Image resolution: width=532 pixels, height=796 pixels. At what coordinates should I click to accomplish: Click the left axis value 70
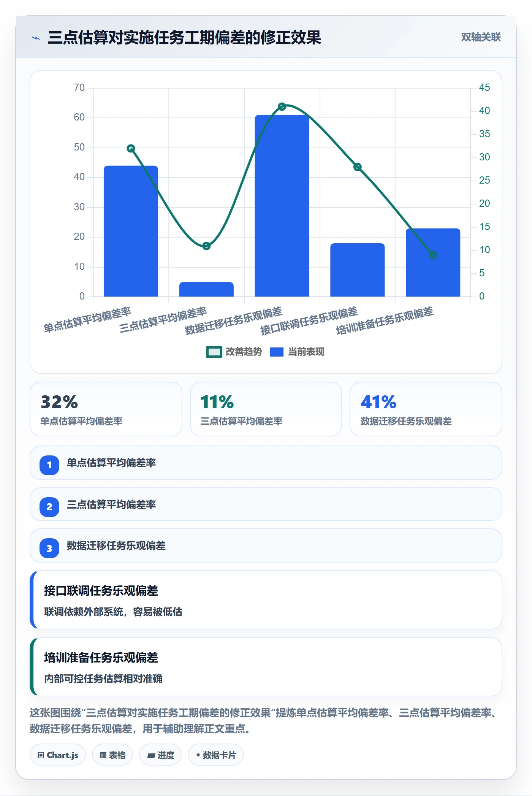click(x=79, y=87)
